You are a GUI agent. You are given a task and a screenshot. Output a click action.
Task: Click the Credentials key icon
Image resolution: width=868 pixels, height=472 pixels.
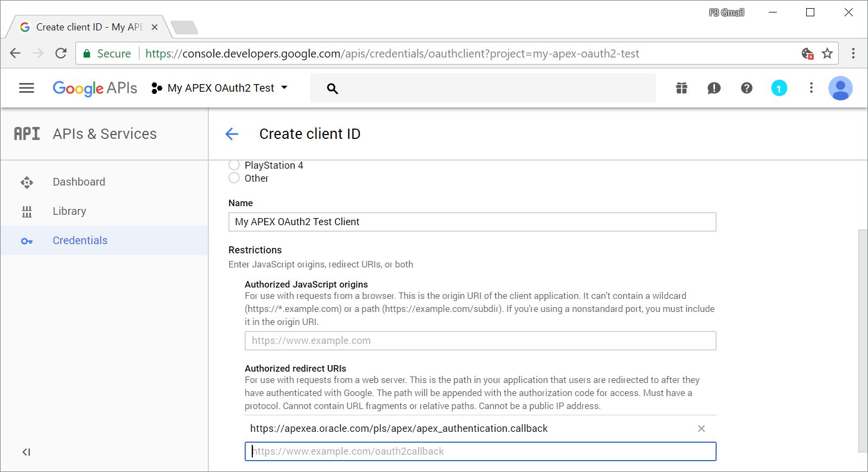point(27,241)
